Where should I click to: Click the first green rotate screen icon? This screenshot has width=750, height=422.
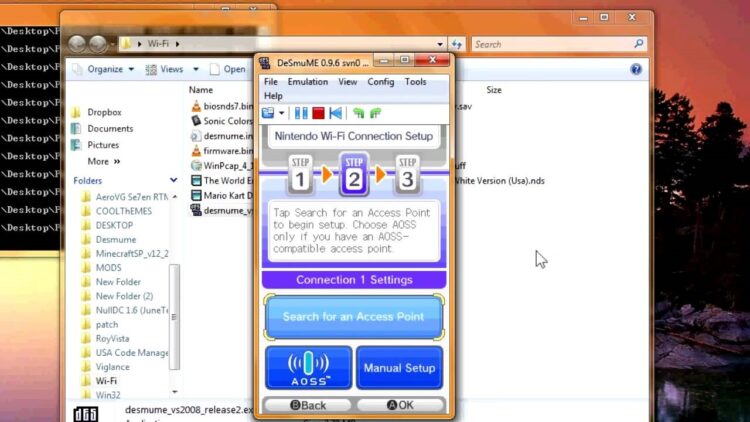[358, 113]
